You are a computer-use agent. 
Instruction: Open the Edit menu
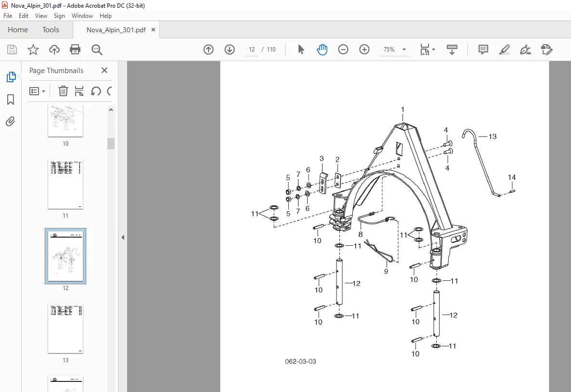coord(23,16)
